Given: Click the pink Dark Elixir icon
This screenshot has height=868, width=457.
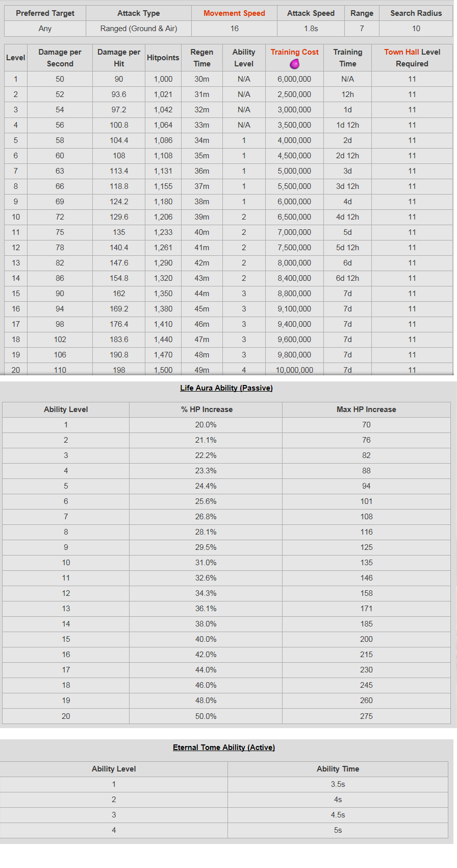Looking at the screenshot, I should tap(294, 64).
